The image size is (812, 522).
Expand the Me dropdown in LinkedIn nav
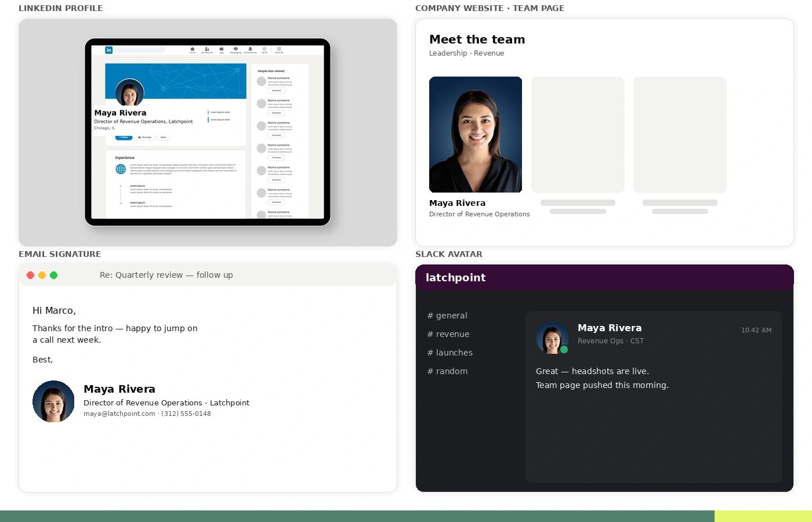pos(264,50)
